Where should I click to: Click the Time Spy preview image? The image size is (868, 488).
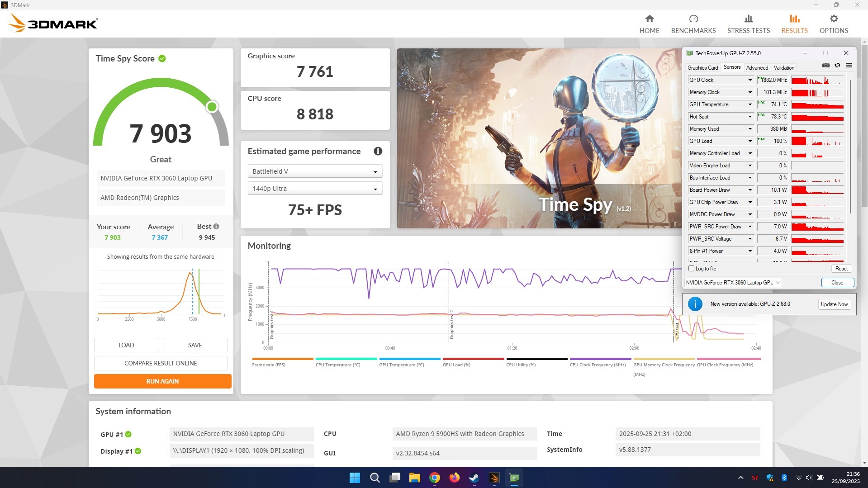pyautogui.click(x=539, y=138)
